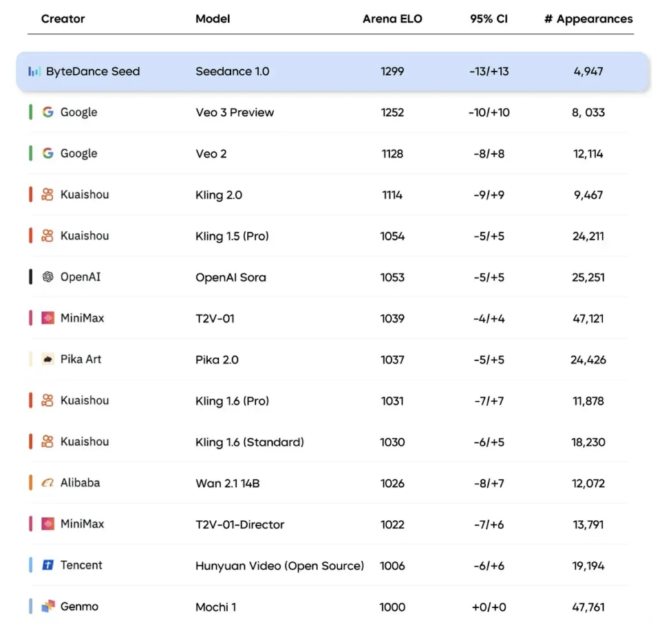This screenshot has height=644, width=662.
Task: Click the Kuaishou logo in Kling 1.6 (Standard) row
Action: (x=47, y=442)
